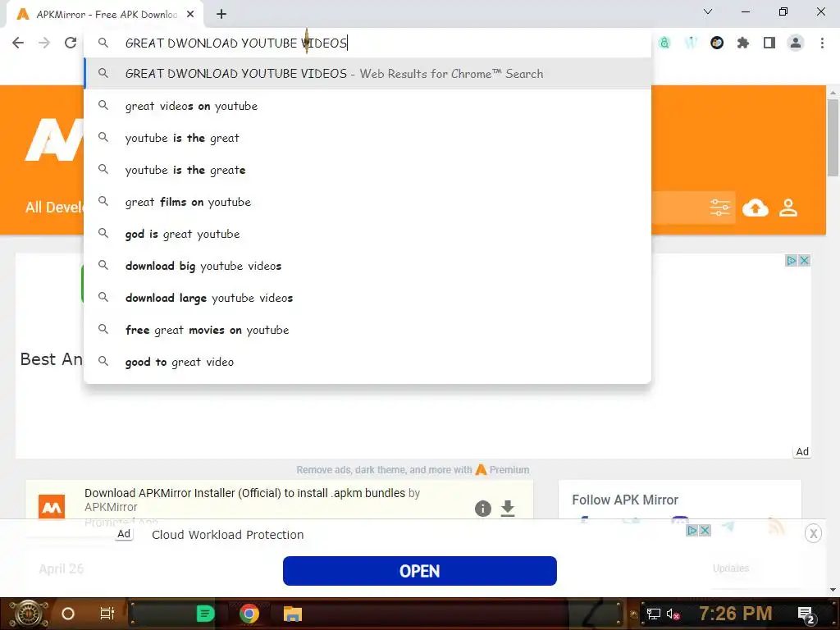
Task: Open Chrome's three-dot menu
Action: [822, 43]
